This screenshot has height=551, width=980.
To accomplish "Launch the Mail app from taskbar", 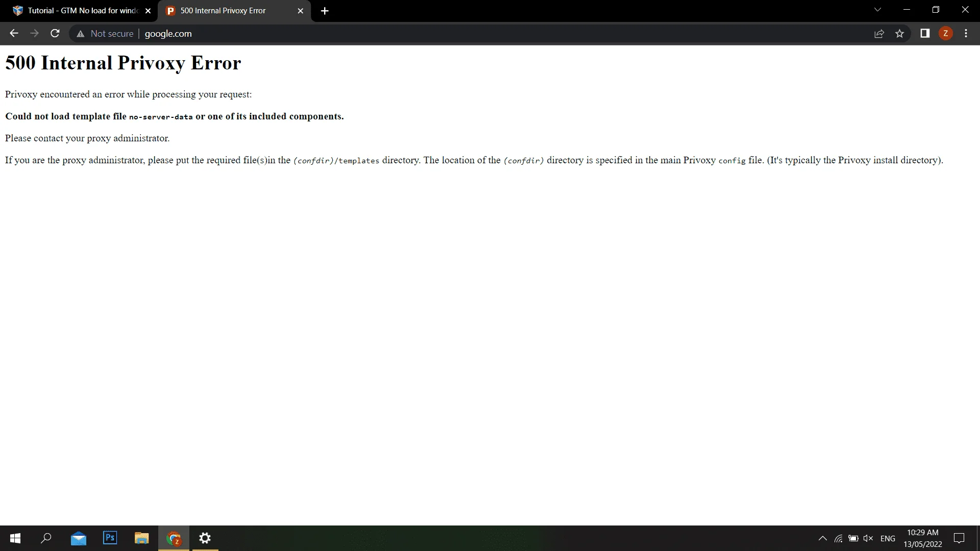I will coord(78,538).
